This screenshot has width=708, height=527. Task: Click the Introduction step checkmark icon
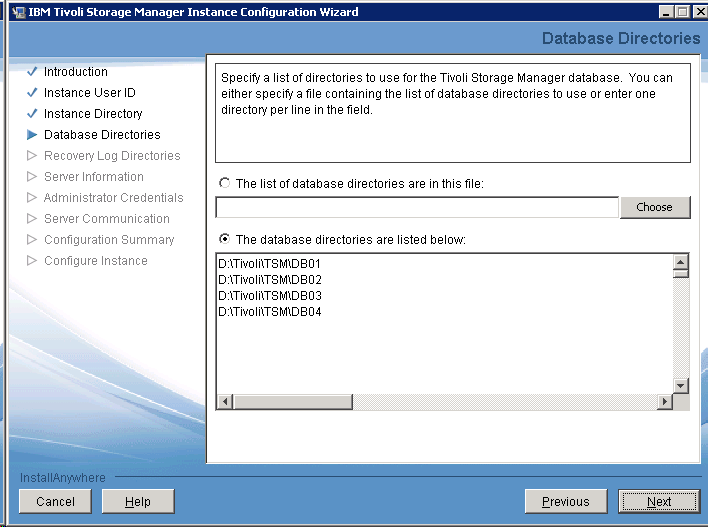(x=32, y=72)
